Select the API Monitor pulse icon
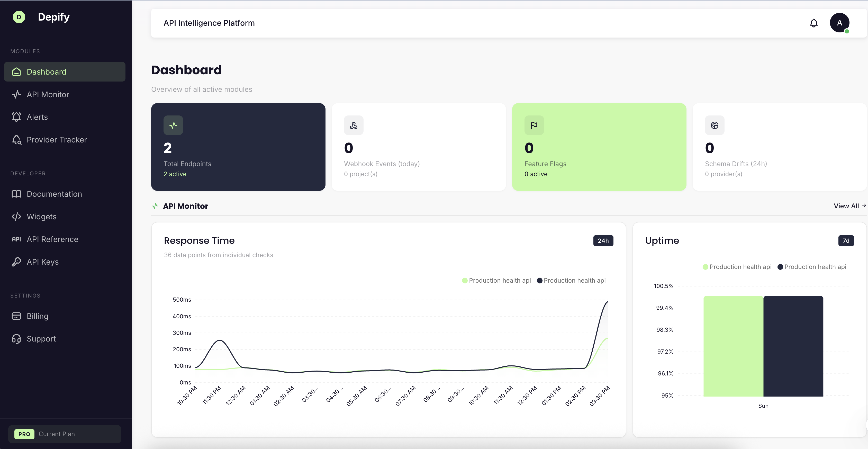This screenshot has height=449, width=868. point(16,94)
